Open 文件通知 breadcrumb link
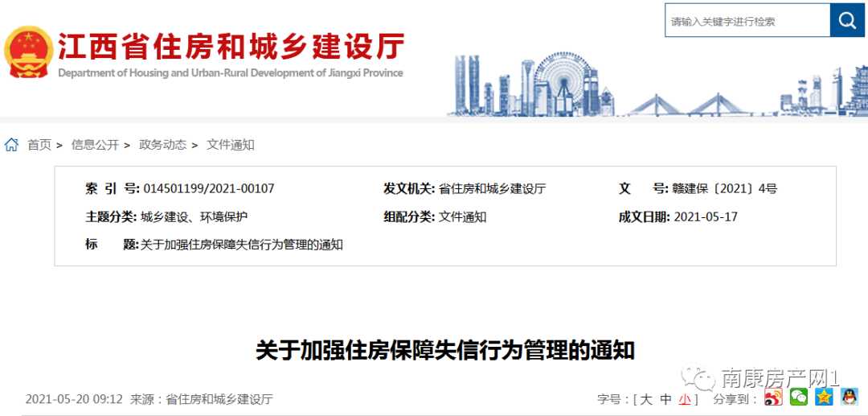The image size is (868, 416). click(x=231, y=145)
